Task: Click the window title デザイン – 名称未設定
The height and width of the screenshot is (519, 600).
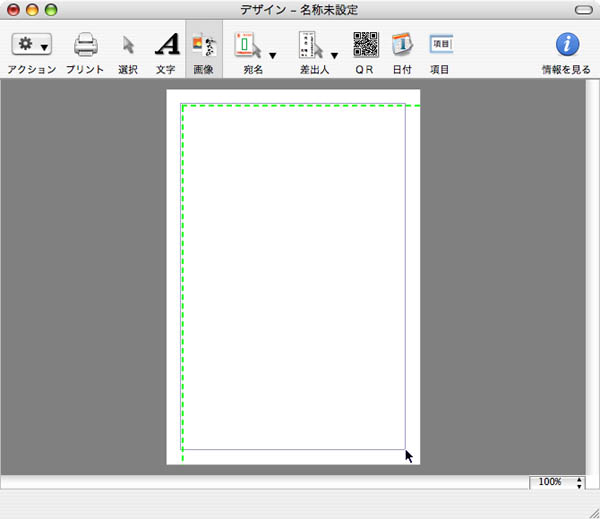Action: 299,9
